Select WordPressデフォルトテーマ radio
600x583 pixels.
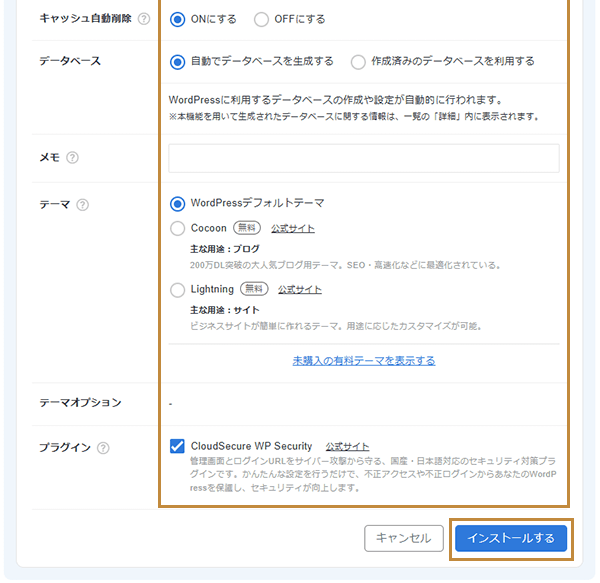(x=178, y=204)
